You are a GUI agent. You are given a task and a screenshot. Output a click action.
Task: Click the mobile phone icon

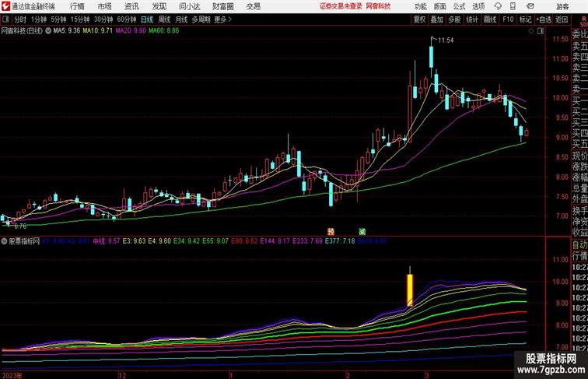pyautogui.click(x=513, y=6)
